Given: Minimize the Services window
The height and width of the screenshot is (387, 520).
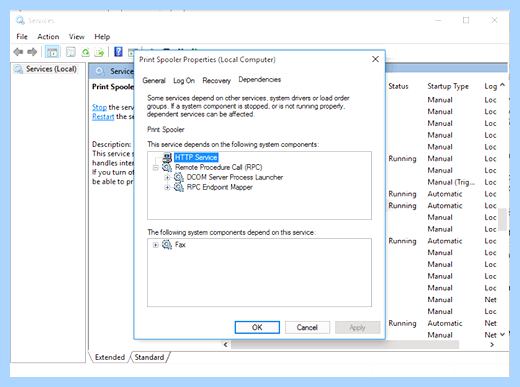Looking at the screenshot, I should point(438,20).
